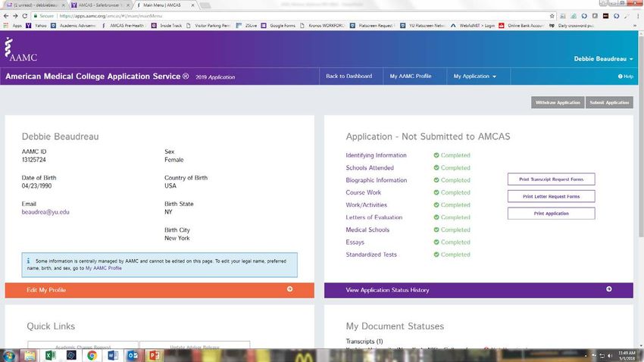Click the Withdraw Application button
644x362 pixels.
coord(558,102)
